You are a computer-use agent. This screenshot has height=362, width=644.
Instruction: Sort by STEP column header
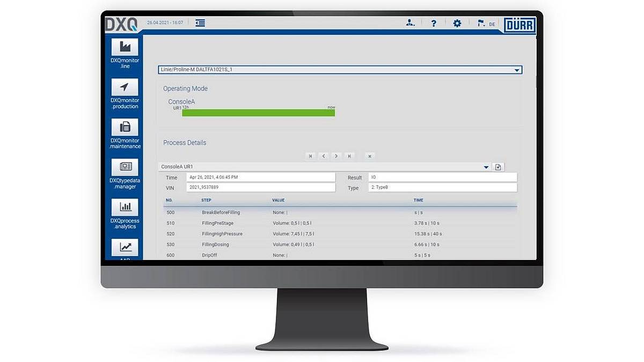point(207,200)
